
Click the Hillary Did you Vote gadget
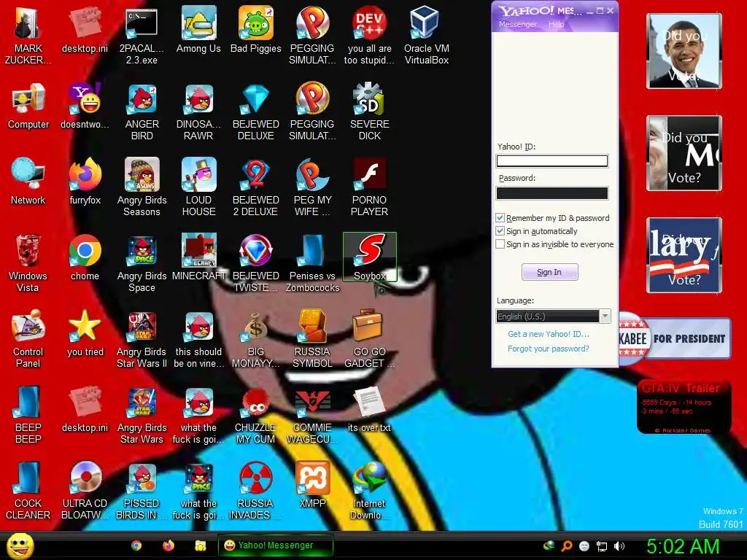tap(684, 255)
